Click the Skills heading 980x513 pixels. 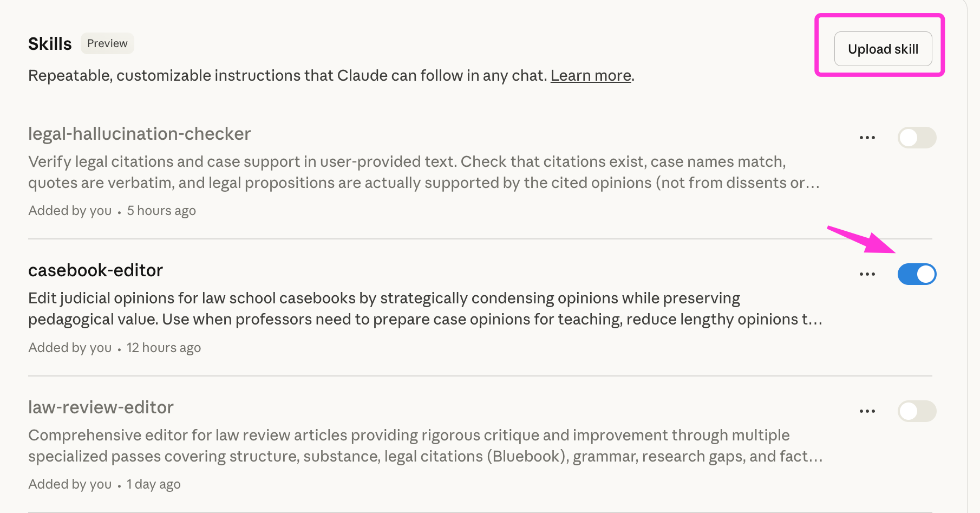pyautogui.click(x=49, y=43)
